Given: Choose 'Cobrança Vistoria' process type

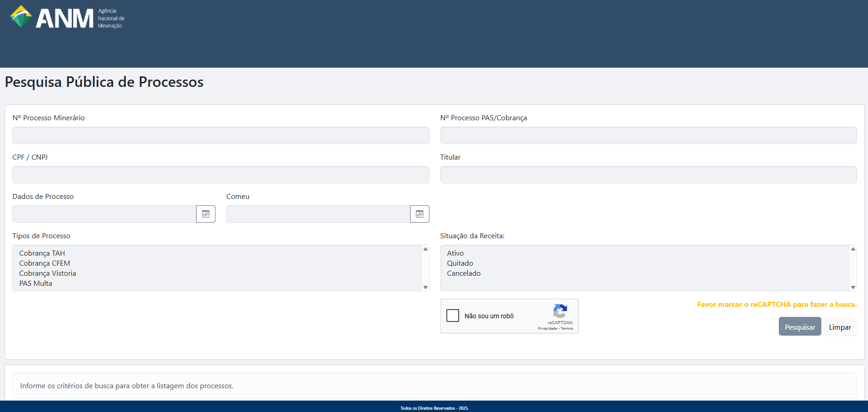Looking at the screenshot, I should click(48, 273).
